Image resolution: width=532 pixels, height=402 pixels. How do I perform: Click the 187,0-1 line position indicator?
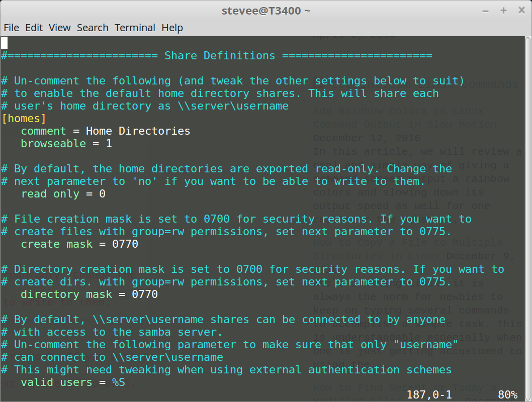coord(429,395)
